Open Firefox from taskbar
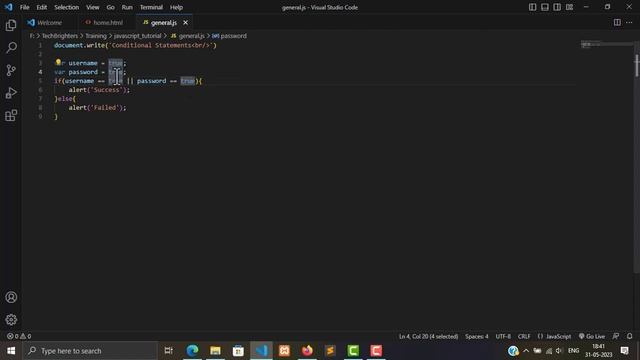Viewport: 640px width, 360px height. [x=307, y=351]
